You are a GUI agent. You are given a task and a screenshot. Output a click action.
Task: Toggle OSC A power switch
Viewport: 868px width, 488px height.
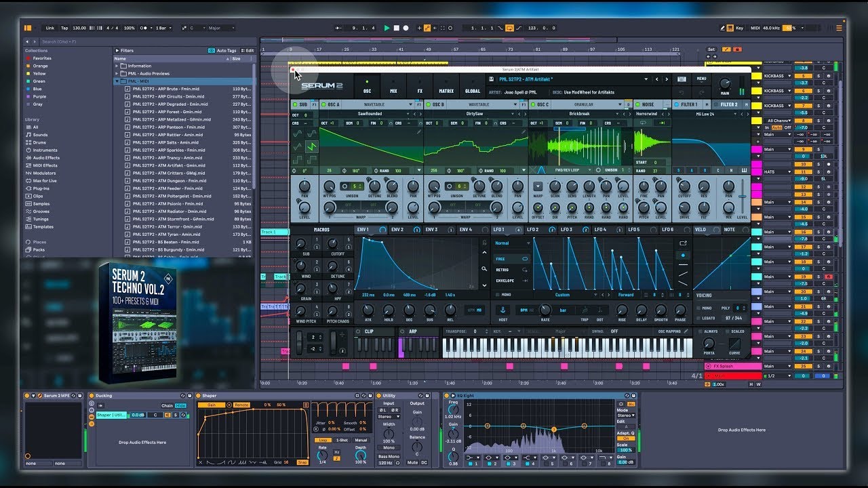[323, 105]
